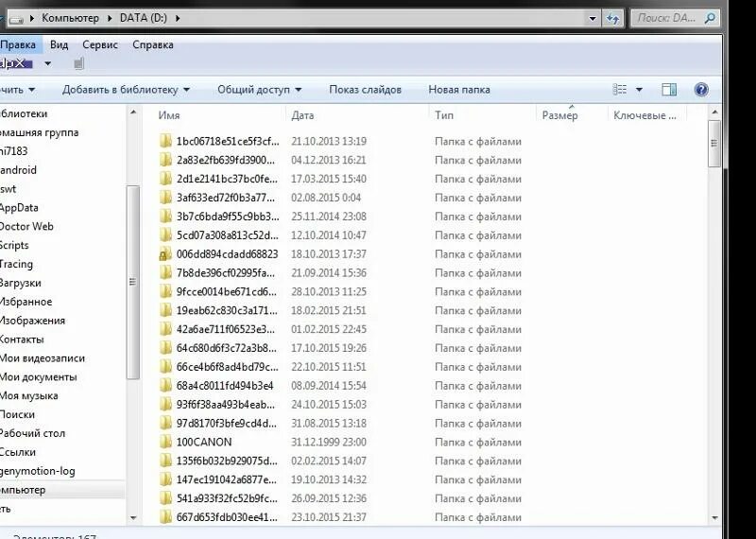This screenshot has width=756, height=539.
Task: Click file list scroll down arrow
Action: pos(714,518)
